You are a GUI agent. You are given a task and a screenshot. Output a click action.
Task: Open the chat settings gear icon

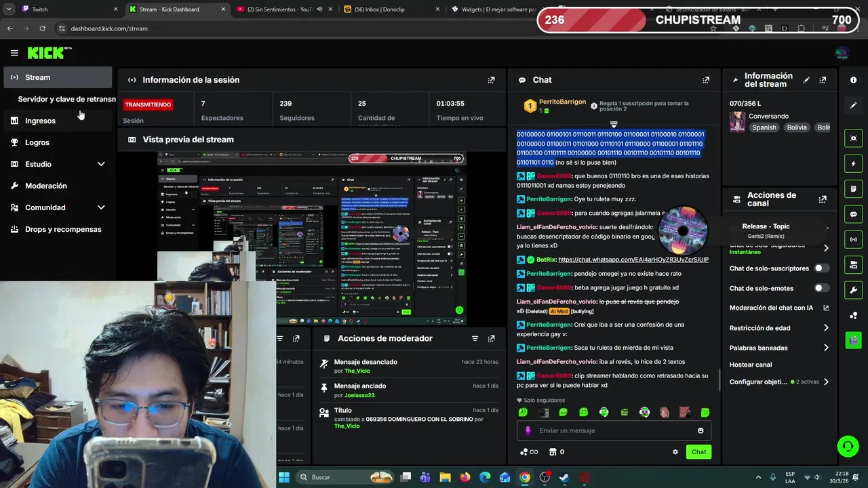pyautogui.click(x=675, y=452)
